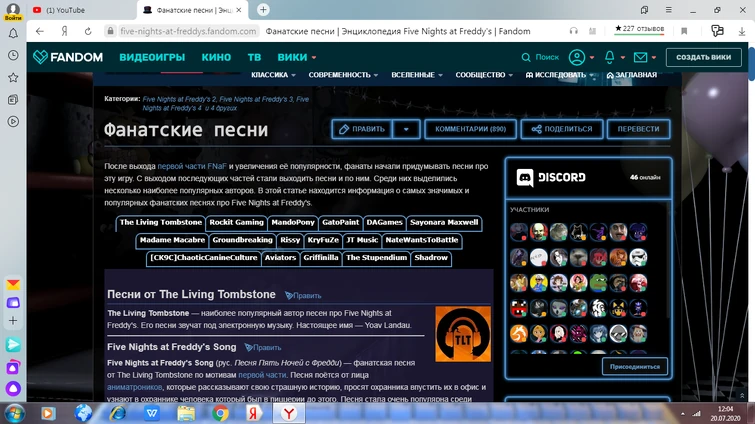Click the 227 отзывов rating badge
The width and height of the screenshot is (755, 424).
pyautogui.click(x=639, y=29)
